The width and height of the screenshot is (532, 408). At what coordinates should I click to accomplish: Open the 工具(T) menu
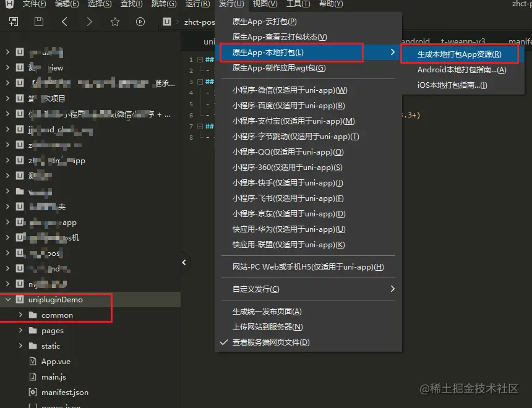pyautogui.click(x=298, y=4)
